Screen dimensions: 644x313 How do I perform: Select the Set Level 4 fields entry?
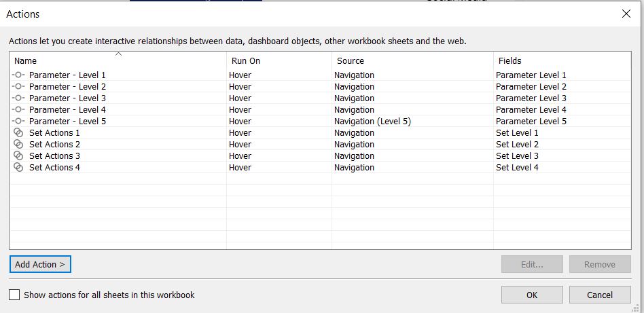point(517,167)
